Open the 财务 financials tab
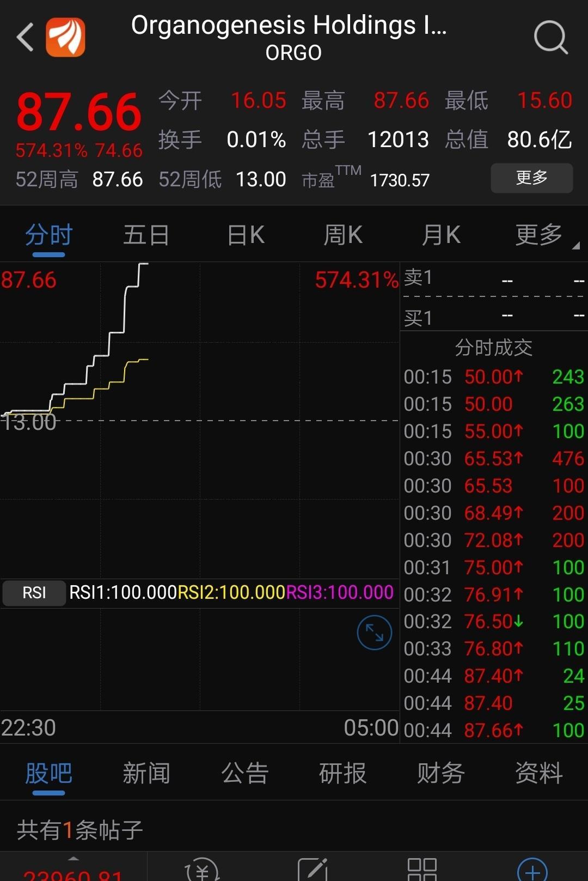588x881 pixels. [x=440, y=773]
